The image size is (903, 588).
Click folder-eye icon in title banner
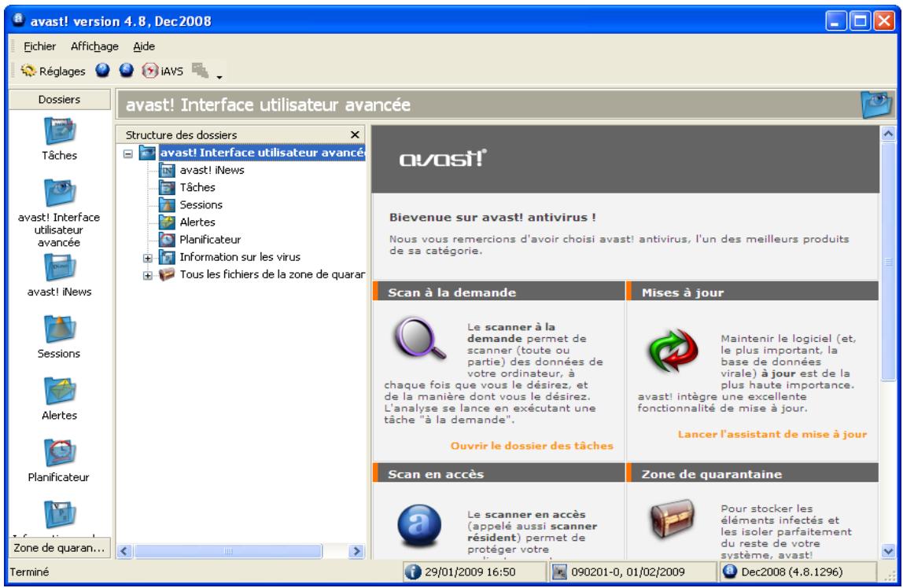coord(876,104)
